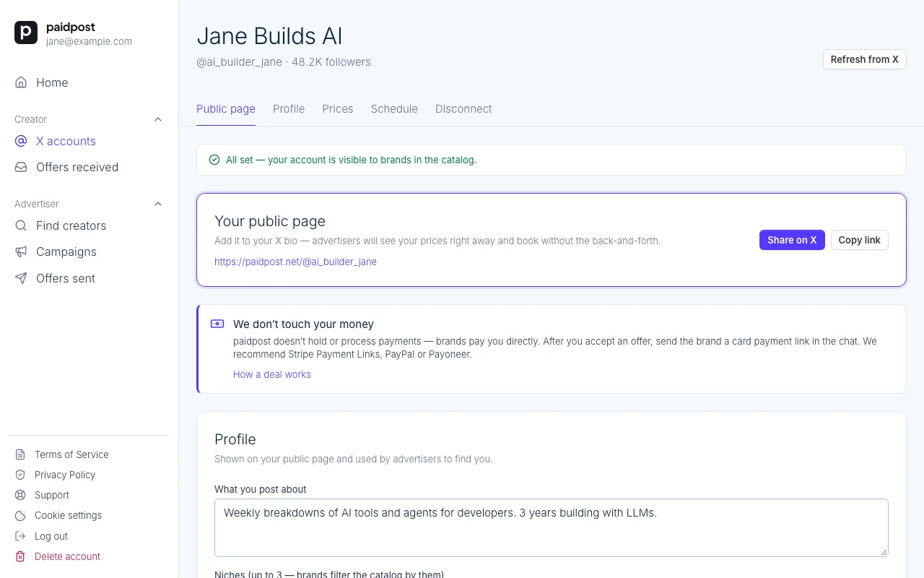Switch to the Schedule tab
The image size is (924, 578).
(x=394, y=109)
